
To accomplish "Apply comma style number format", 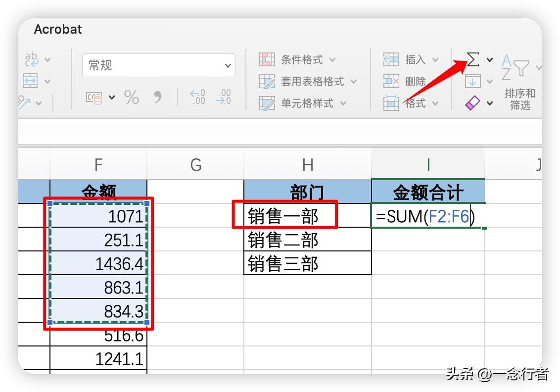I will pos(158,97).
